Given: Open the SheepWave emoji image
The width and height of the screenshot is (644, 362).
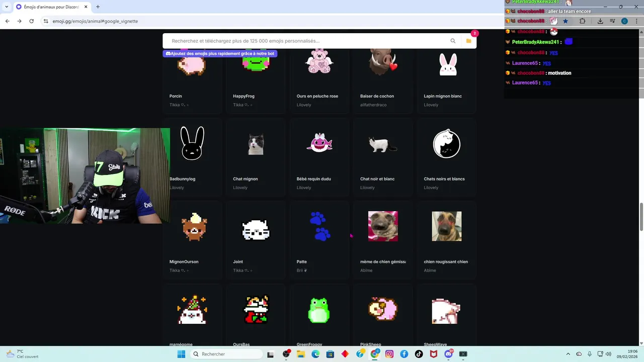Looking at the screenshot, I should point(446,311).
